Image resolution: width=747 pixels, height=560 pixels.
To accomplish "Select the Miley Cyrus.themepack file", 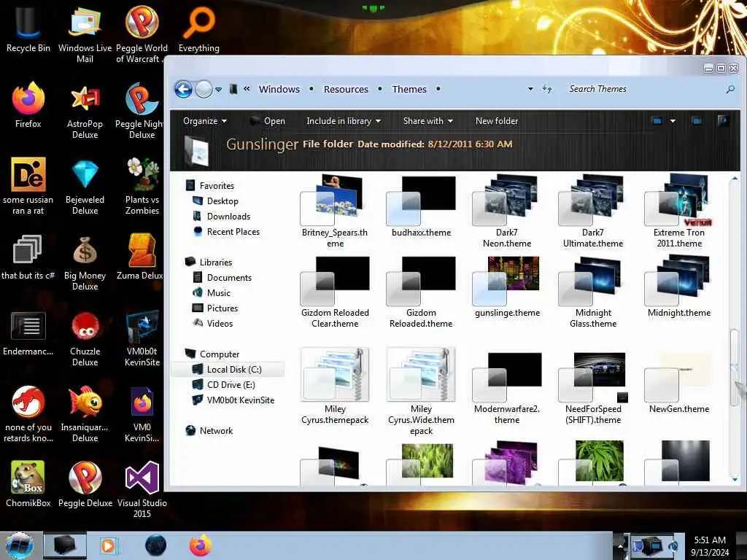I will pos(335,386).
